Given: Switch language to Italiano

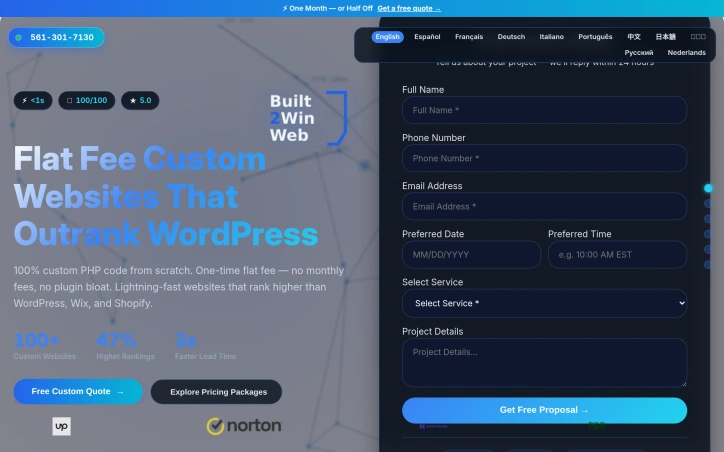Looking at the screenshot, I should pos(551,37).
